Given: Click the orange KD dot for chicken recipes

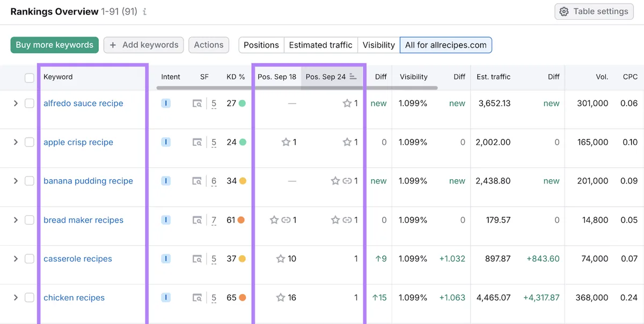Looking at the screenshot, I should 242,298.
